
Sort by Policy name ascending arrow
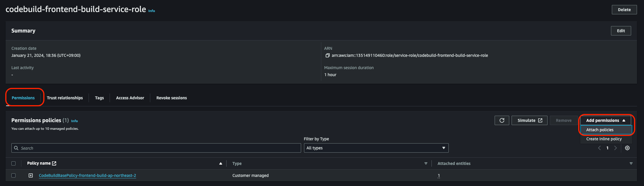pyautogui.click(x=221, y=163)
